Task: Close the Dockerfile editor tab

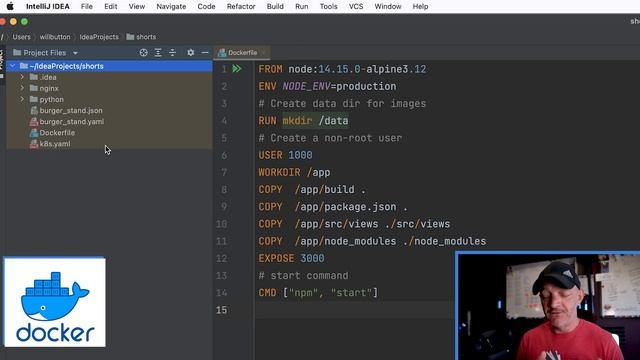Action: pos(264,53)
